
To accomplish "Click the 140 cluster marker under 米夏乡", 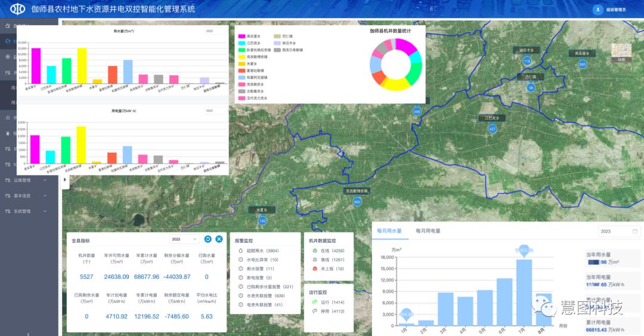I will [x=262, y=221].
